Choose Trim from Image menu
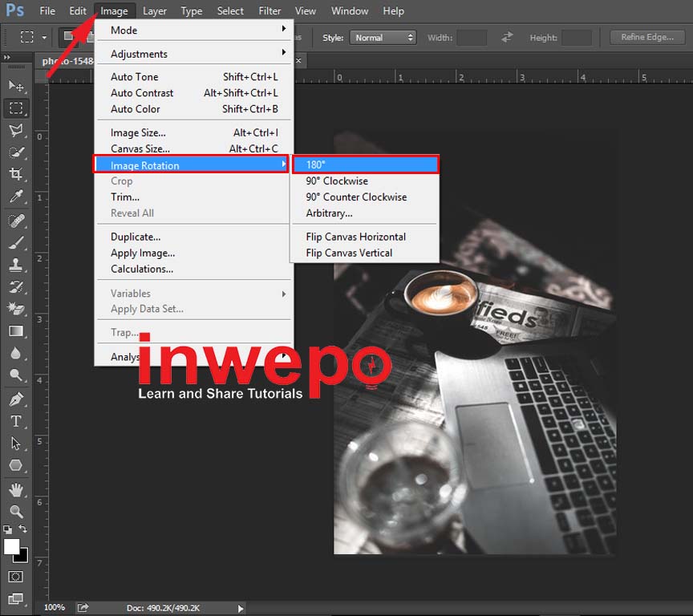Image resolution: width=693 pixels, height=616 pixels. (194, 197)
